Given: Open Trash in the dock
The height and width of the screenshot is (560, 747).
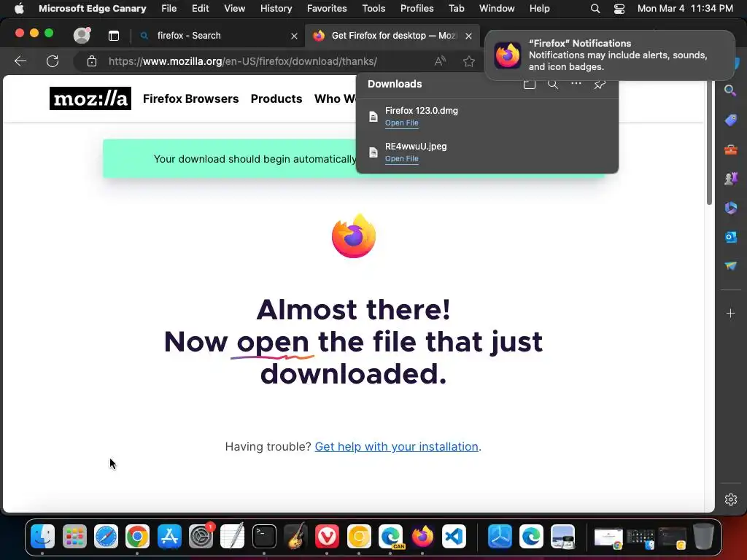Looking at the screenshot, I should click(x=703, y=537).
